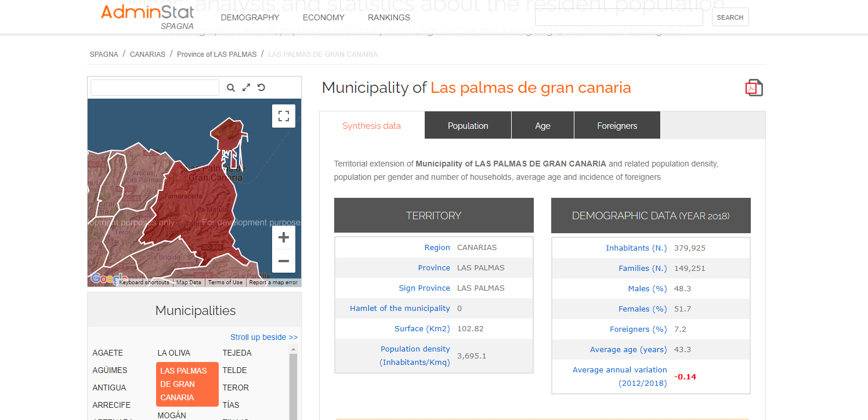Select Teror municipality
Viewport: 868px width, 420px height.
236,388
